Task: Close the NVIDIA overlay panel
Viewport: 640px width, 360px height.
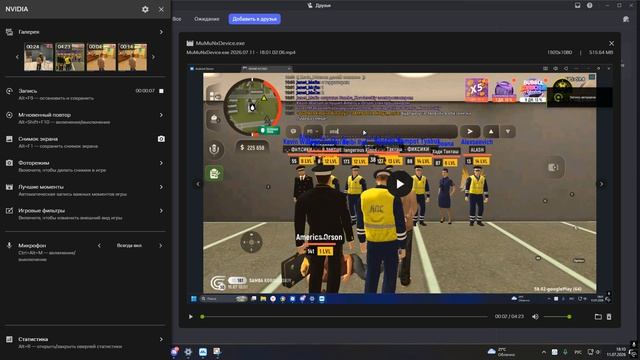Action: click(161, 9)
